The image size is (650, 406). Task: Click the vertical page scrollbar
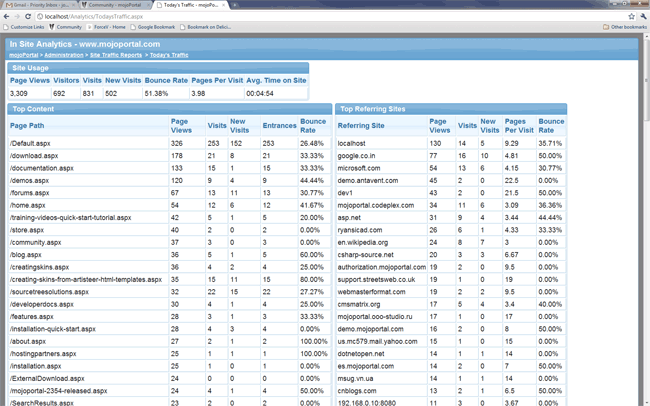(645, 200)
